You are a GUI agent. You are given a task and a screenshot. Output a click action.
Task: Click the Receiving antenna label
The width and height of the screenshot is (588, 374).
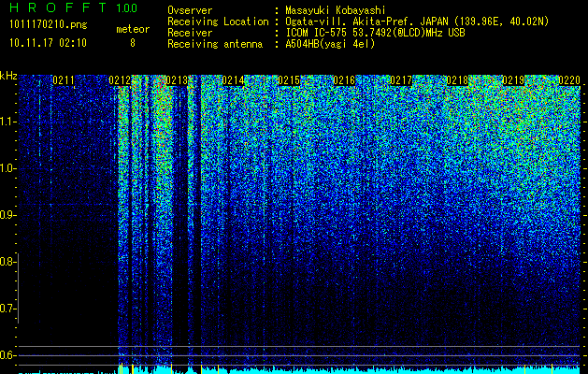pos(215,44)
